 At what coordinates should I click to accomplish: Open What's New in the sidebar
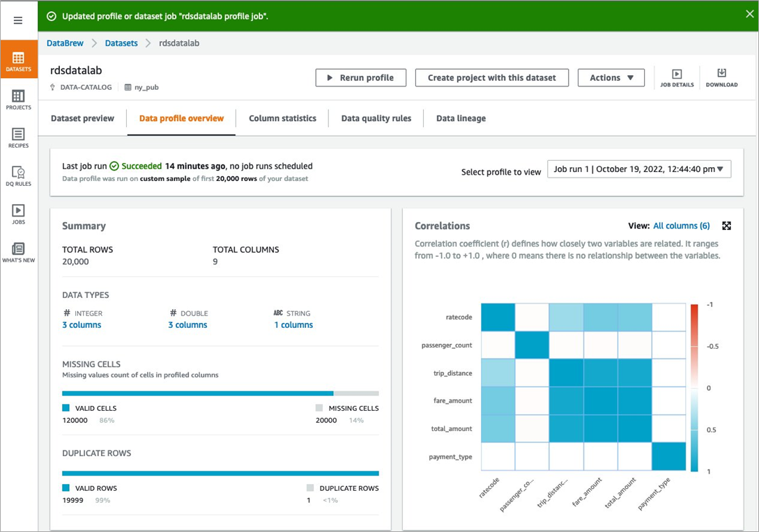[x=18, y=253]
